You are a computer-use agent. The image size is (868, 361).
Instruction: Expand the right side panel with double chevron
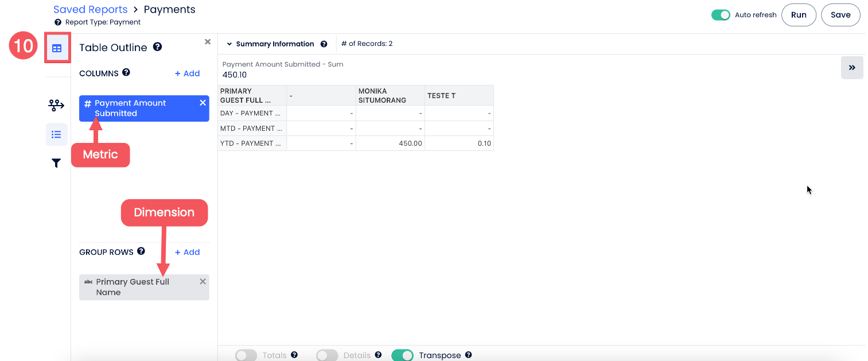click(x=852, y=68)
